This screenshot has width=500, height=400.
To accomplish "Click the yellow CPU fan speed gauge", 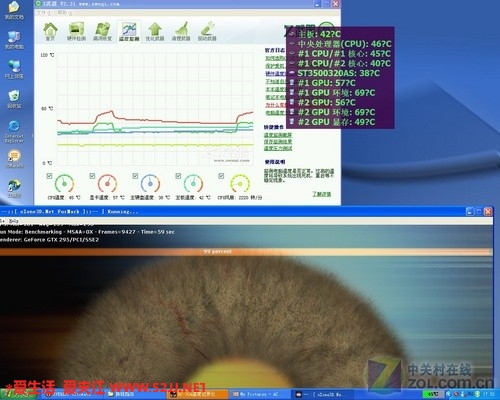I will [240, 183].
